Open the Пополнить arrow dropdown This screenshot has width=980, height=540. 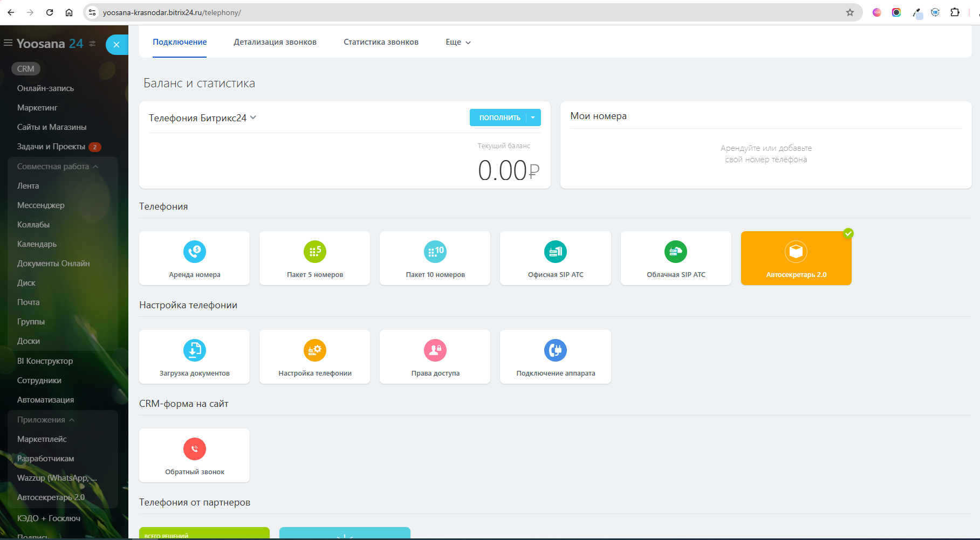pos(533,117)
